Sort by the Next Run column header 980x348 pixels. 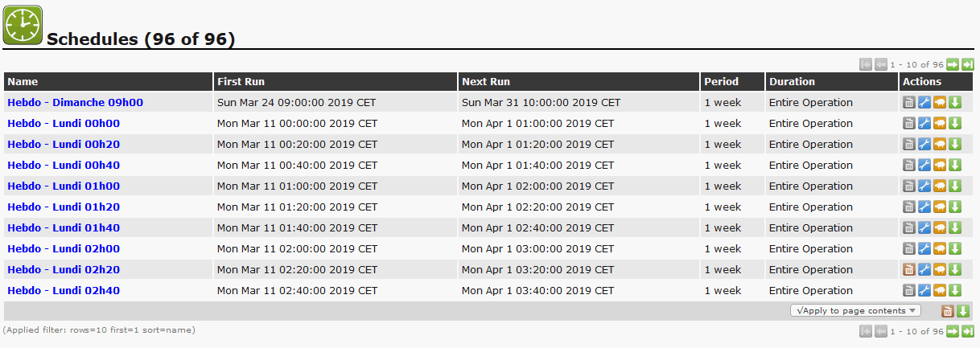coord(485,81)
